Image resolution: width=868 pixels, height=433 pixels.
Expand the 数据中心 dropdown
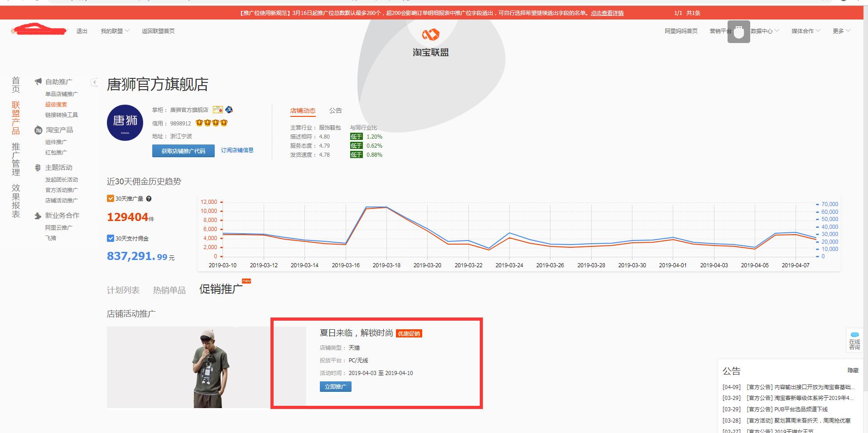click(x=765, y=31)
